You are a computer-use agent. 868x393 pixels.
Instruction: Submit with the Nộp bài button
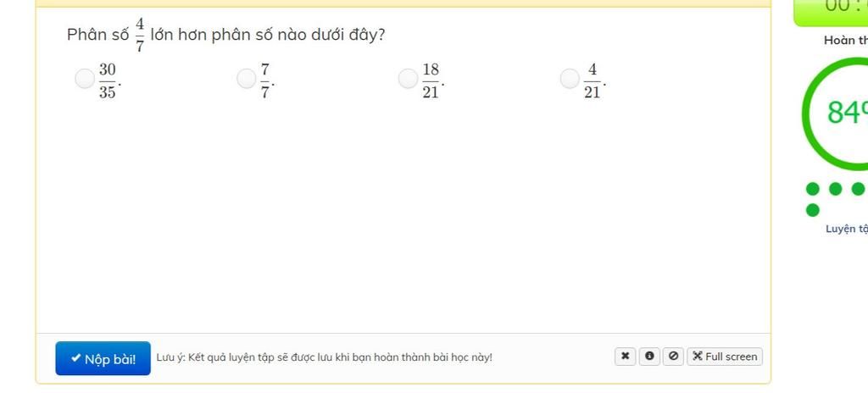point(103,358)
